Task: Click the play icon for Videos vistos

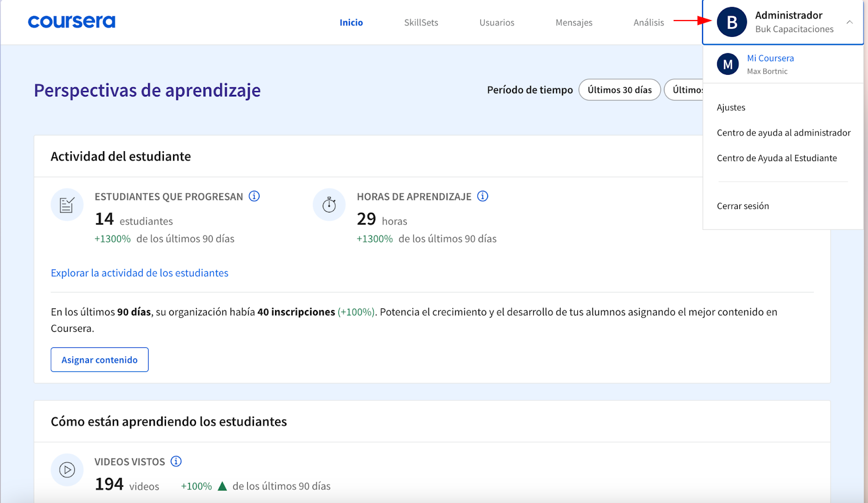Action: click(67, 470)
